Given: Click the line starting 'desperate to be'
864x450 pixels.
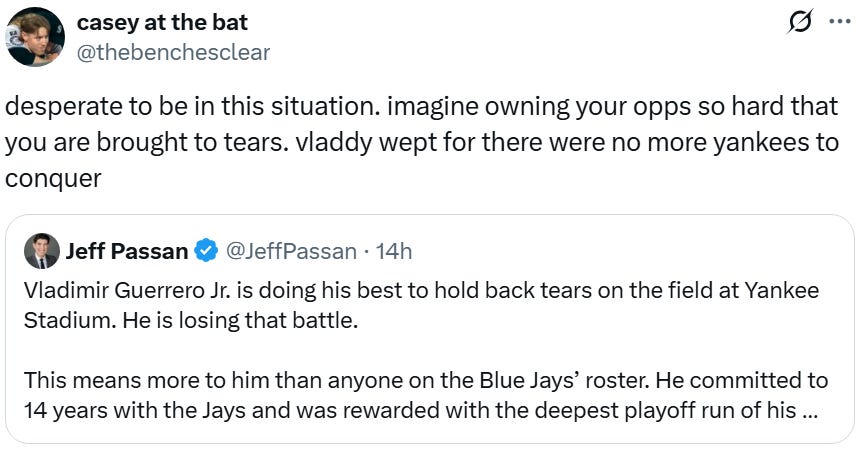Looking at the screenshot, I should click(422, 106).
